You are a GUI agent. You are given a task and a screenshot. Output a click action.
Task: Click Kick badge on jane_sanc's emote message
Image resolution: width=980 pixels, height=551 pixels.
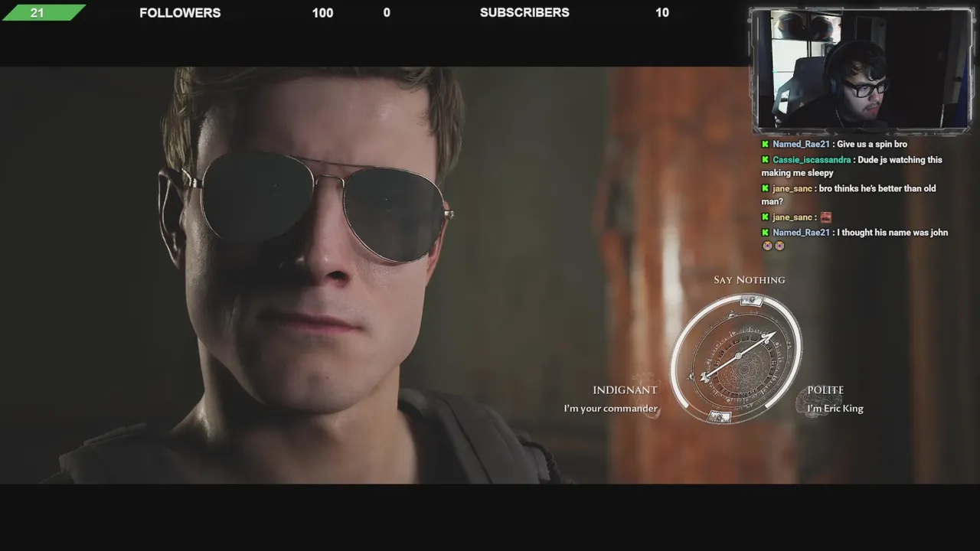[765, 217]
